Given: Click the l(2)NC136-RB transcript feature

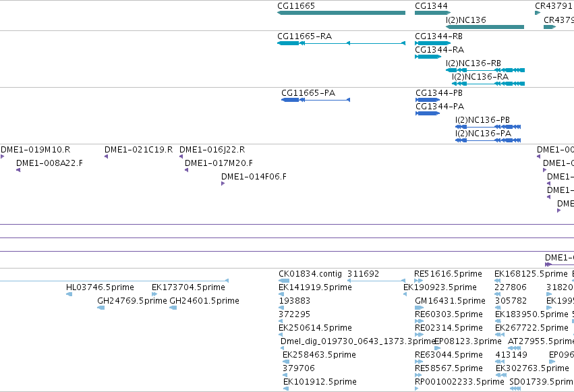Looking at the screenshot, I should 485,70.
